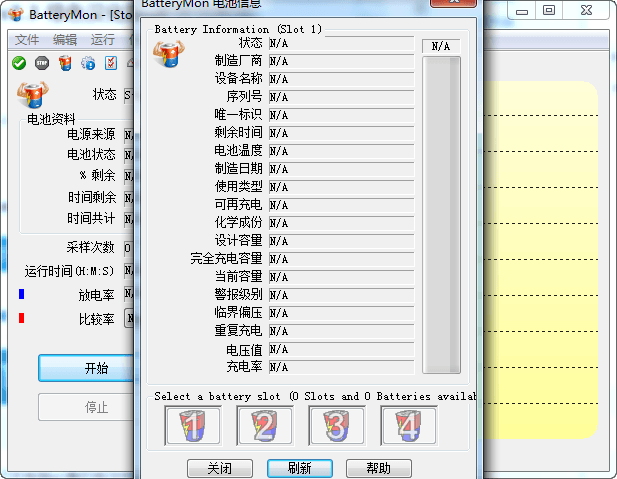
Task: Click the 设备名称 value field
Action: pos(342,79)
